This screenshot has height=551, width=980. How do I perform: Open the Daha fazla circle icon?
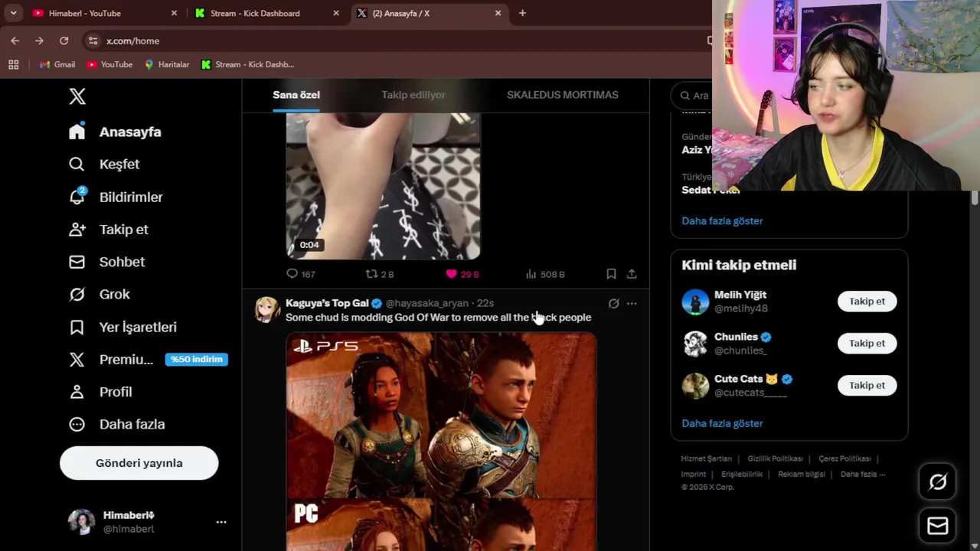[77, 424]
